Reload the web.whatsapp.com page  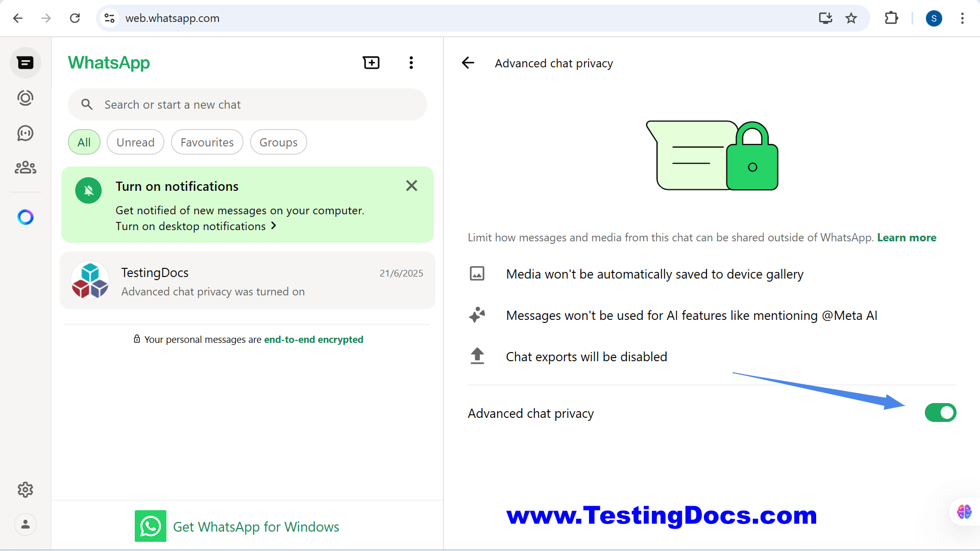pos(75,18)
